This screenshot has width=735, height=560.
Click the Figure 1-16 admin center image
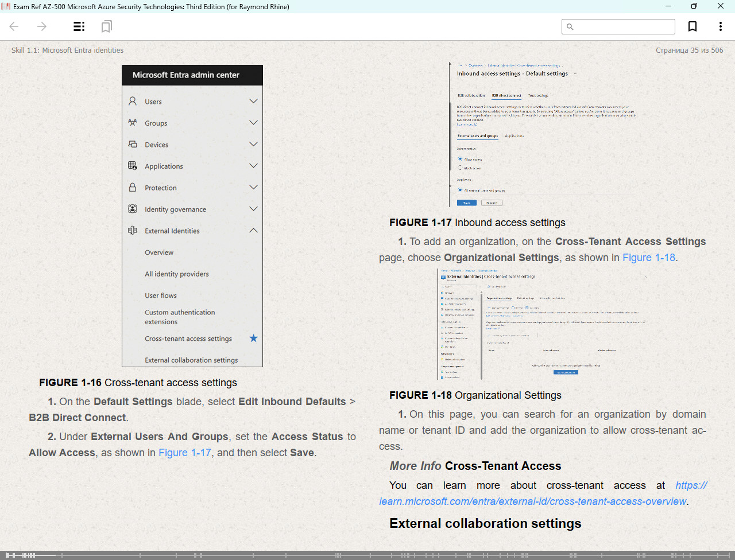pos(192,216)
